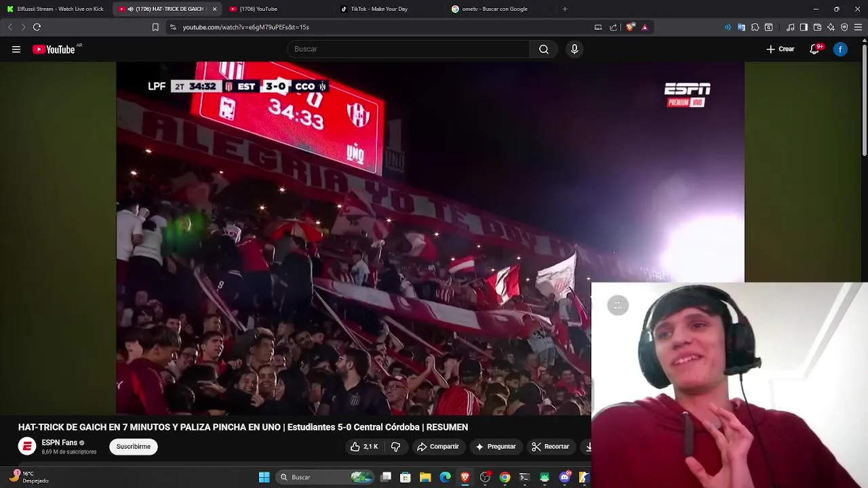Click the address bar URL
The width and height of the screenshot is (868, 488).
246,27
